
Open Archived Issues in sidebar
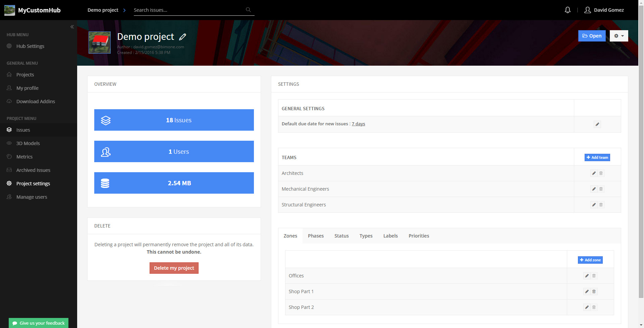[x=39, y=170]
